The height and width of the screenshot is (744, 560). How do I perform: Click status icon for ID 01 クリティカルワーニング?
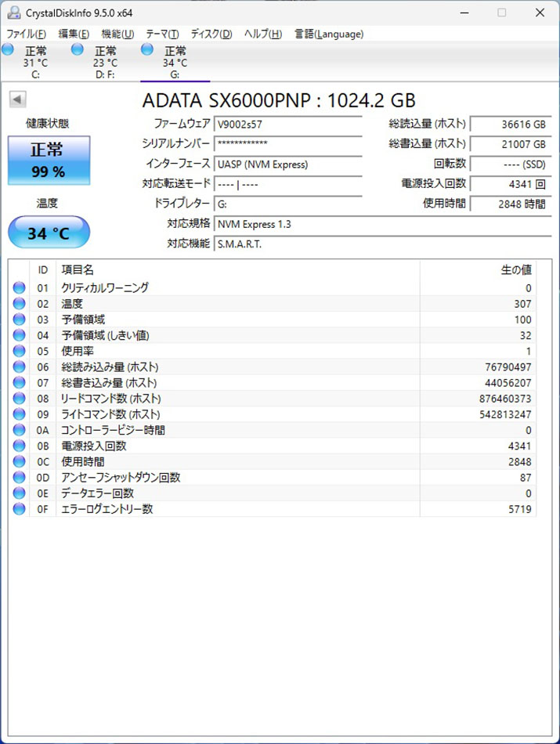19,287
